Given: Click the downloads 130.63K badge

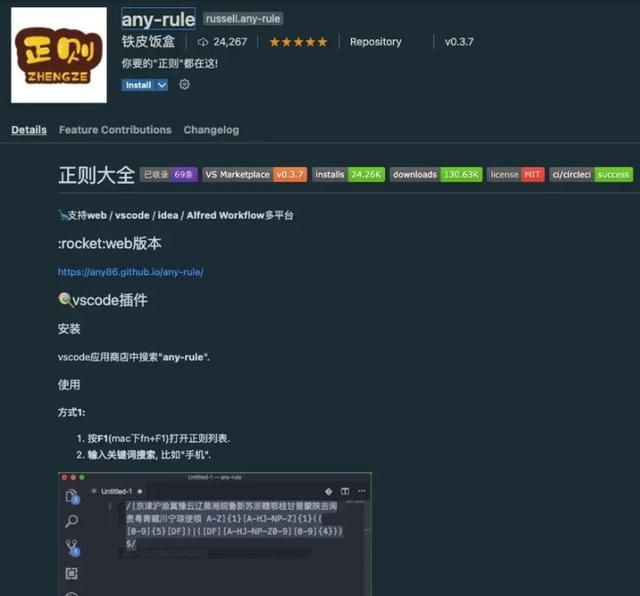Looking at the screenshot, I should [x=436, y=175].
